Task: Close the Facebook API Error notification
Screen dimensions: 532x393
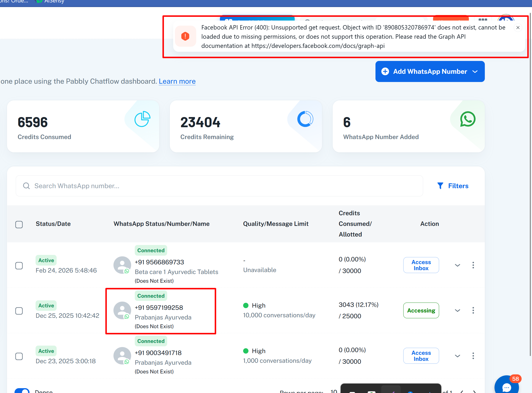Action: point(518,28)
